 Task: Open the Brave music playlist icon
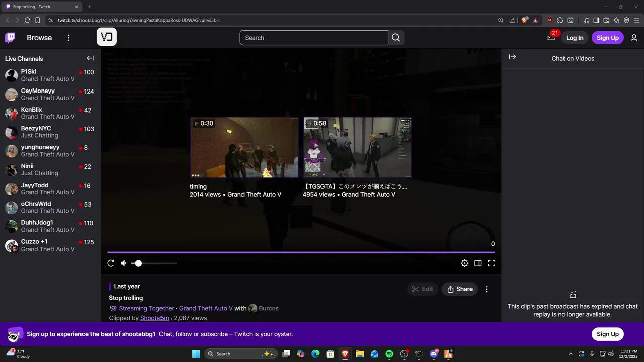point(587,20)
